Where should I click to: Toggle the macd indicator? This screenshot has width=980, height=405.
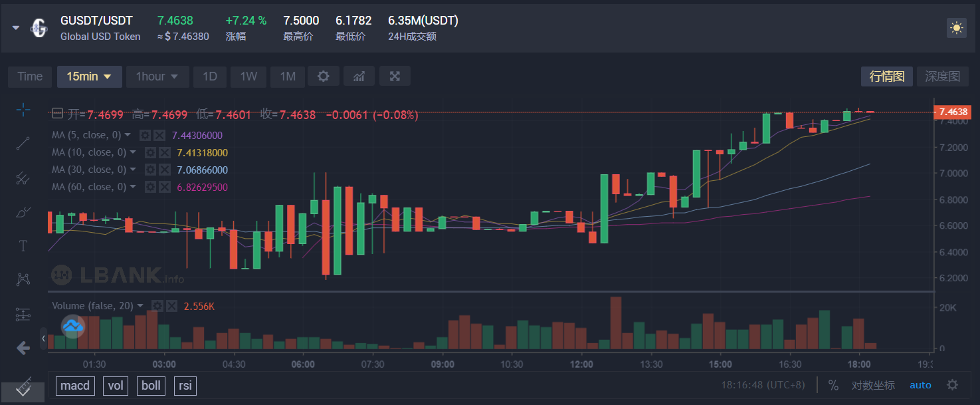[x=75, y=386]
